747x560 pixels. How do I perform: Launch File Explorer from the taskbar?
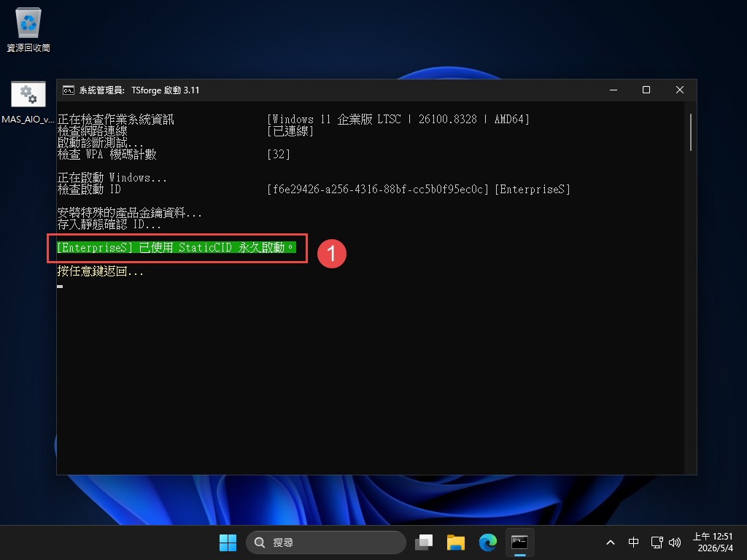pos(455,542)
